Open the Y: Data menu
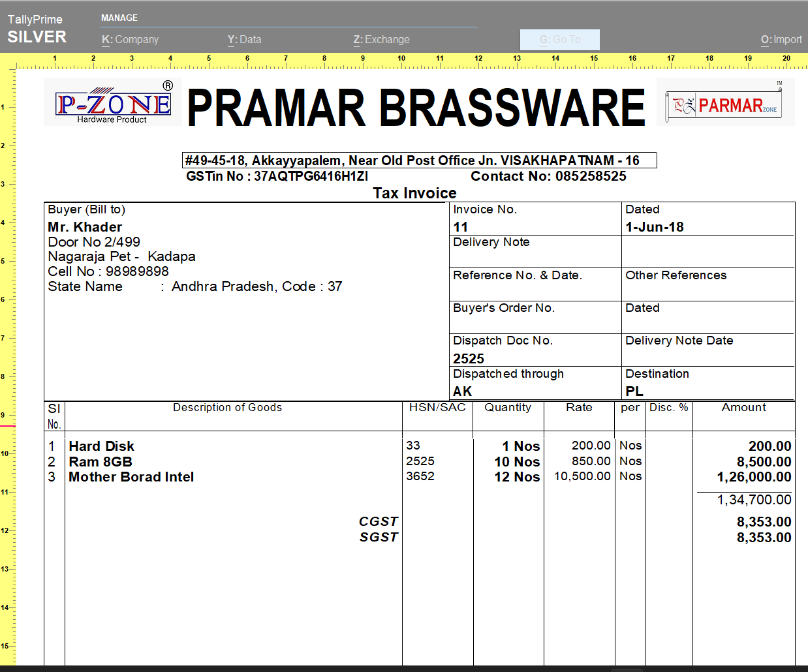Viewport: 808px width, 672px height. pyautogui.click(x=244, y=40)
